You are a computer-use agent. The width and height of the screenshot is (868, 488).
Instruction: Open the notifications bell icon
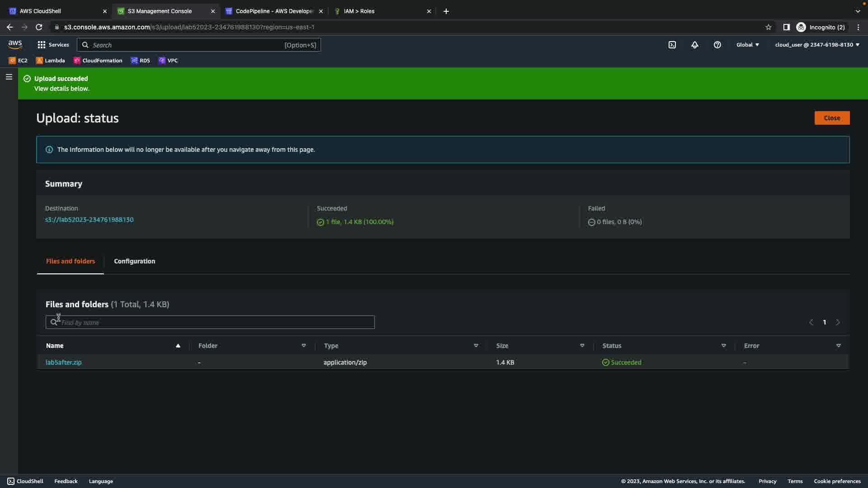tap(695, 45)
